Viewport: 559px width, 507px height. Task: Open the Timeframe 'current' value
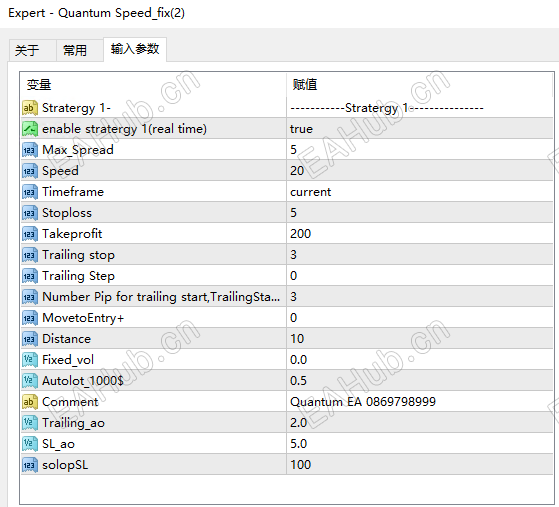420,192
